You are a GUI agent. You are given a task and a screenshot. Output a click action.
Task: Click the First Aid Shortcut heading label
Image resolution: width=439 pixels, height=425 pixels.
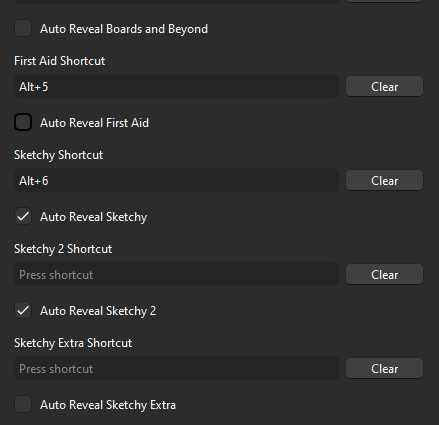(x=60, y=61)
